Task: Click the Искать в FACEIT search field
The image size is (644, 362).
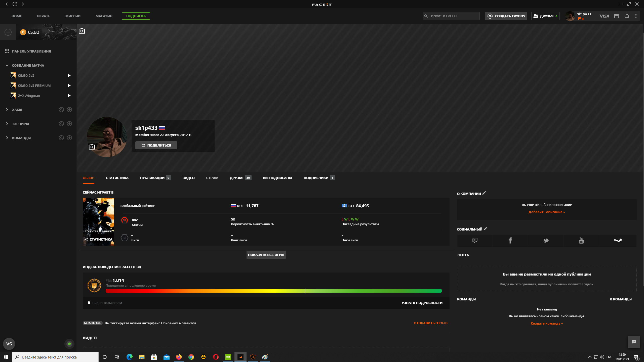Action: (x=451, y=16)
